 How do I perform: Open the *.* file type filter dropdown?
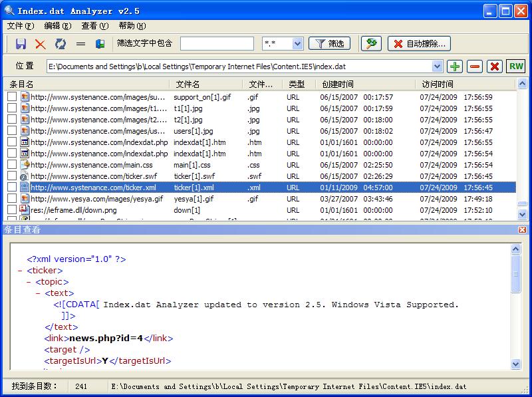(x=297, y=44)
